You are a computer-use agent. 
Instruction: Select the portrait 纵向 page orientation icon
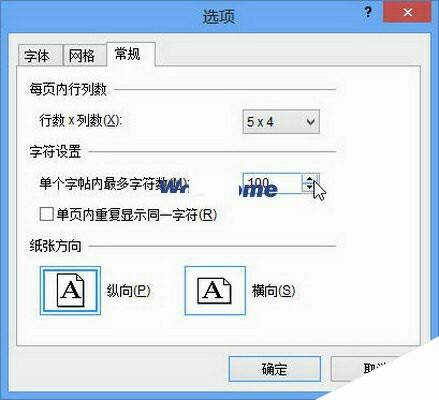(70, 290)
